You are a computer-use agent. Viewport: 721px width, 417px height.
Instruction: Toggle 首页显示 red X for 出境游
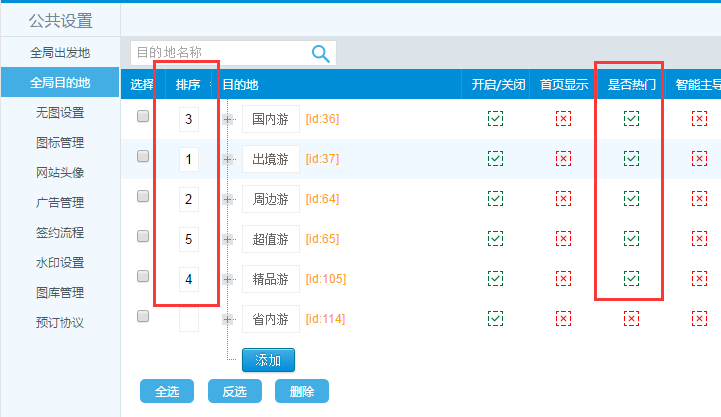[563, 158]
